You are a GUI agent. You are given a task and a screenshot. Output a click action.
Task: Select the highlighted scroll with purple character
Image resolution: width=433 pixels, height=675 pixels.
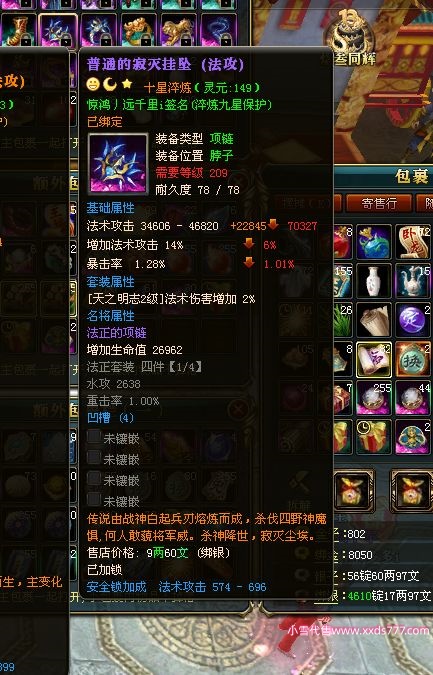374,359
